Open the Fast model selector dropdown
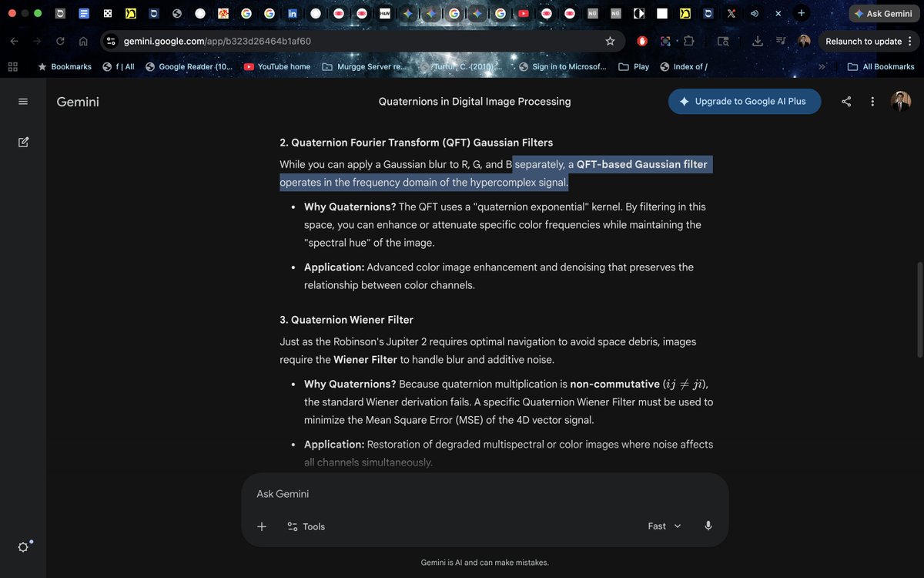 coord(665,526)
